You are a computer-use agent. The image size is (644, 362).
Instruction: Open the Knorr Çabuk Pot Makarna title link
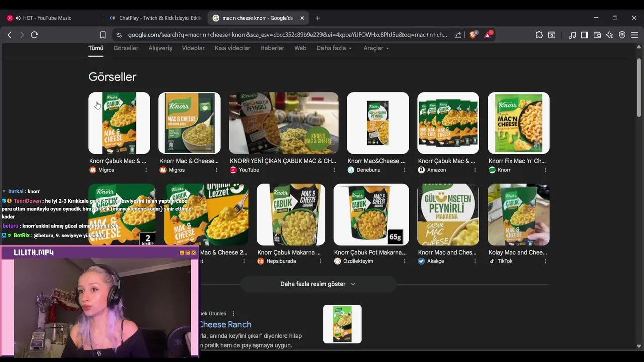tap(370, 252)
